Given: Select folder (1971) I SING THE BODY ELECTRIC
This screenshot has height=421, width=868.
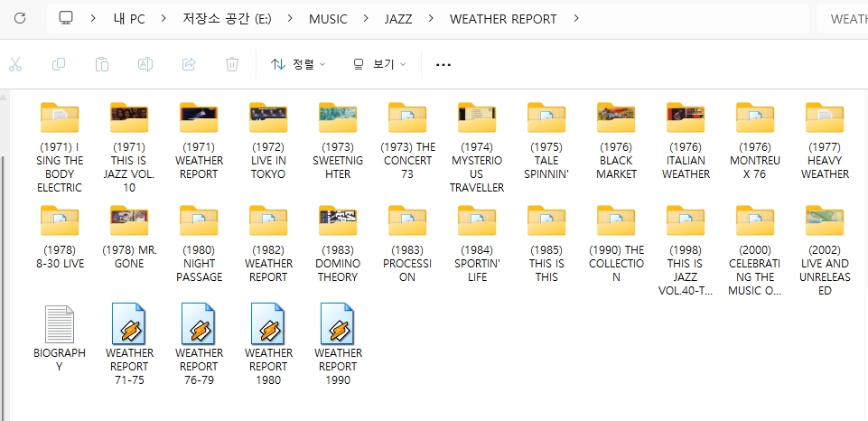Looking at the screenshot, I should (60, 146).
